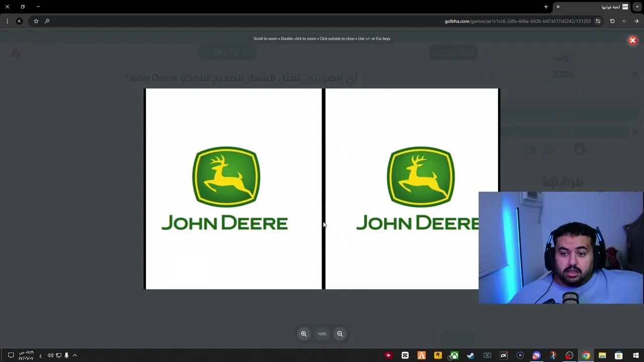Screen dimensions: 644x362
Task: Expand the tab search dropdown
Action: point(637,7)
